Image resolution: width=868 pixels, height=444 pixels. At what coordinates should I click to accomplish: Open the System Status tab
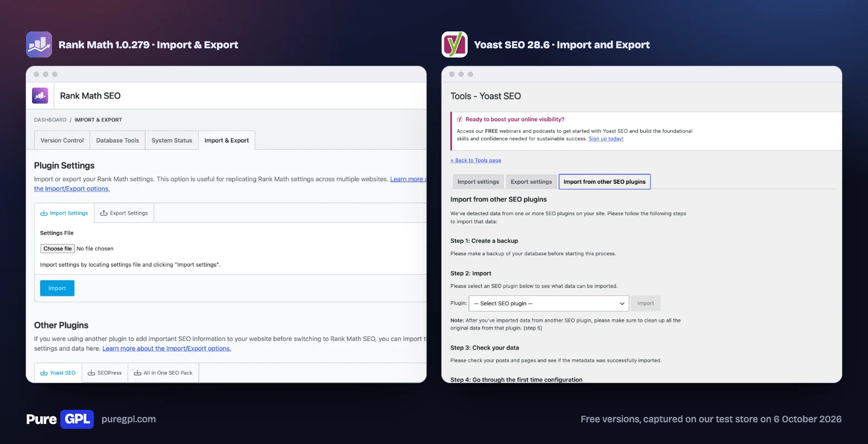coord(172,140)
